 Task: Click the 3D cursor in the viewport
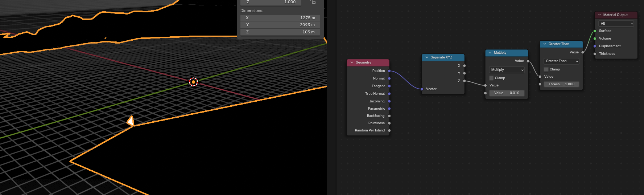tap(194, 82)
